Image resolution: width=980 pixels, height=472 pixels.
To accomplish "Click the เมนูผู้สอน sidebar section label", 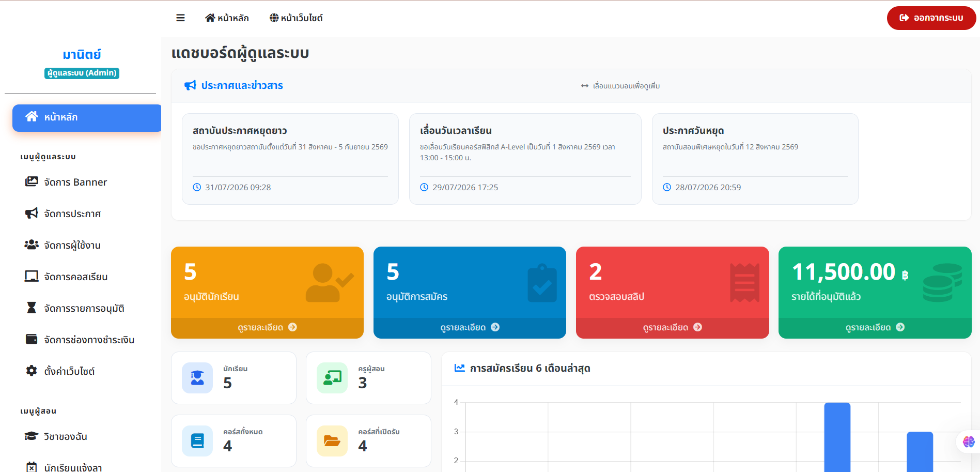I will click(x=38, y=411).
